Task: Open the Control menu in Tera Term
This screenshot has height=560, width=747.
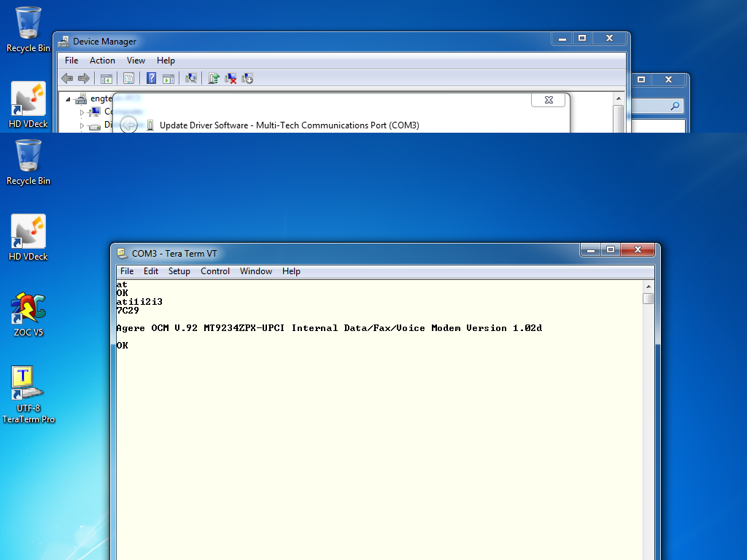Action: pyautogui.click(x=215, y=271)
